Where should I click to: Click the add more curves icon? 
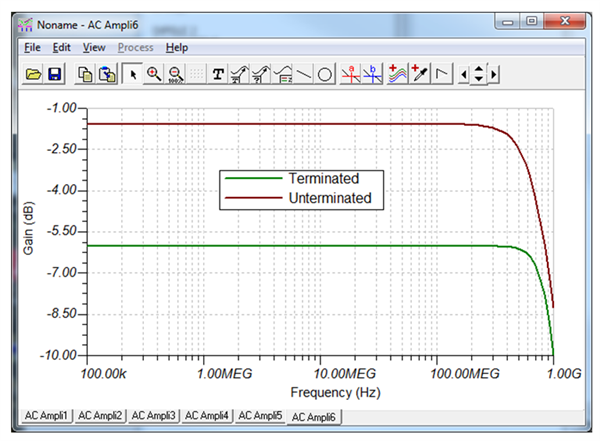[x=398, y=74]
